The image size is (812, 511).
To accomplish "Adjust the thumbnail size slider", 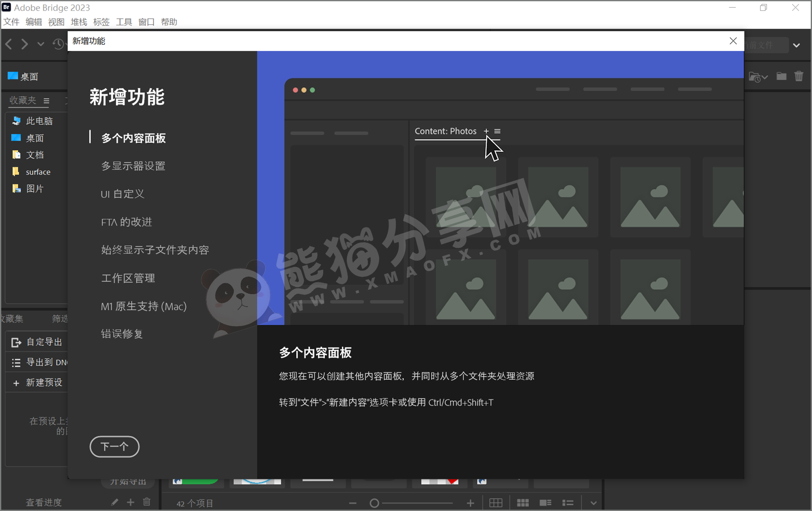I will [374, 502].
